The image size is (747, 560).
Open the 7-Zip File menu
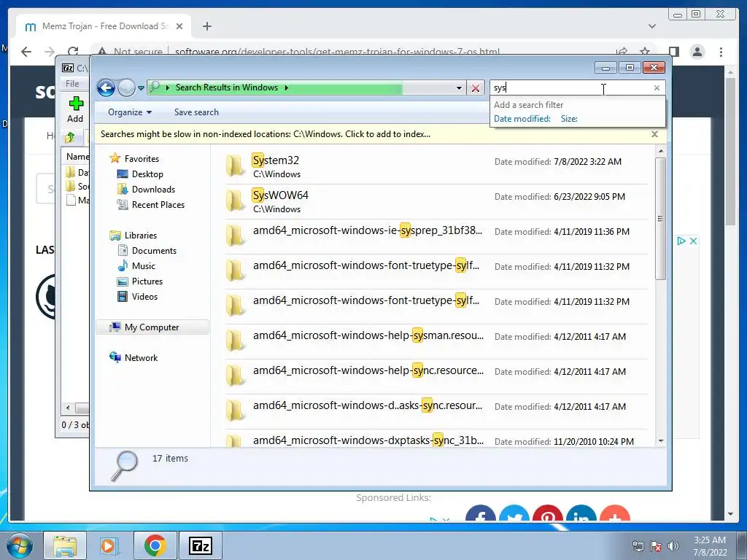[72, 84]
